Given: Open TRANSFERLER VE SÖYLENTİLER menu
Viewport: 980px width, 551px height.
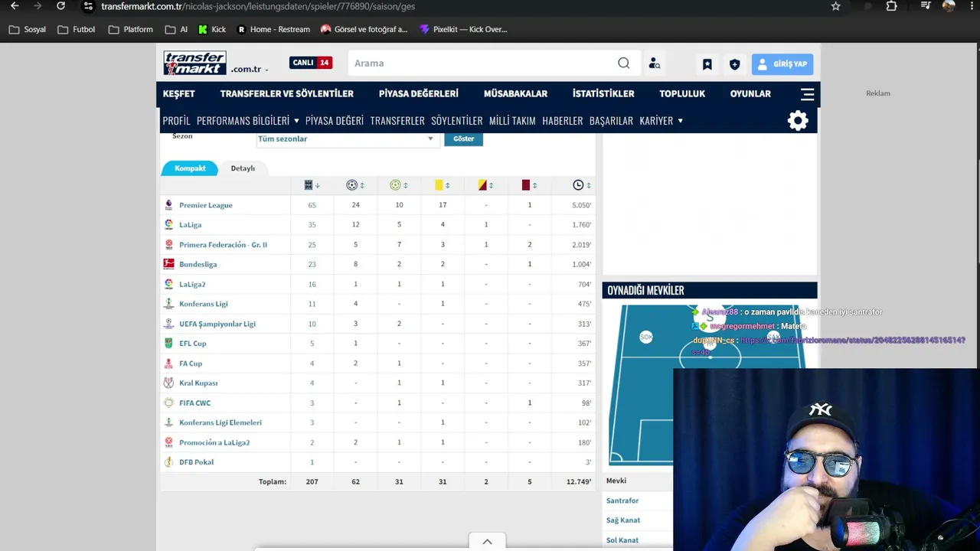Looking at the screenshot, I should click(x=287, y=93).
